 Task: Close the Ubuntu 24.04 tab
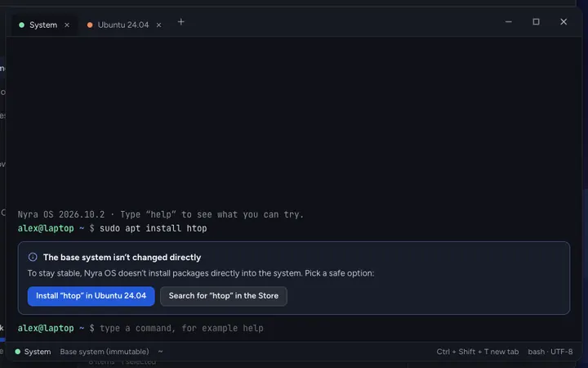click(158, 25)
